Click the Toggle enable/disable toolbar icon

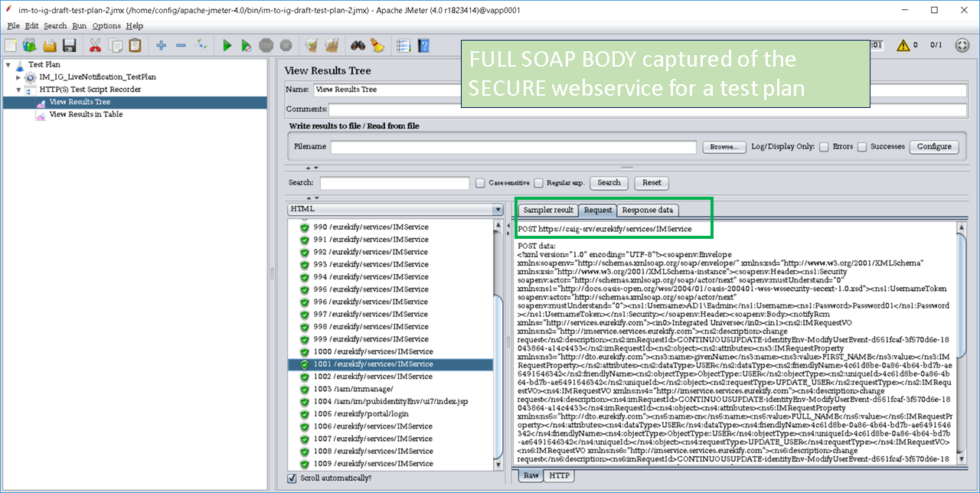coord(201,46)
